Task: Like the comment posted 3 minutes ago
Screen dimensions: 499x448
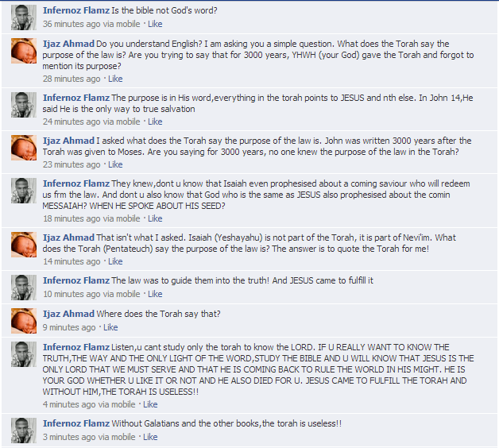Action: [150, 437]
